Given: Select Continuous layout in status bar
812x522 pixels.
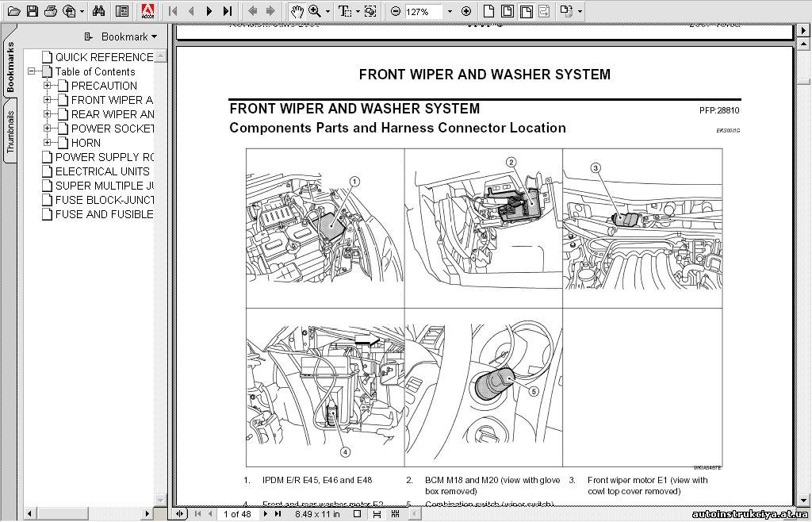Looking at the screenshot, I should pos(377,514).
